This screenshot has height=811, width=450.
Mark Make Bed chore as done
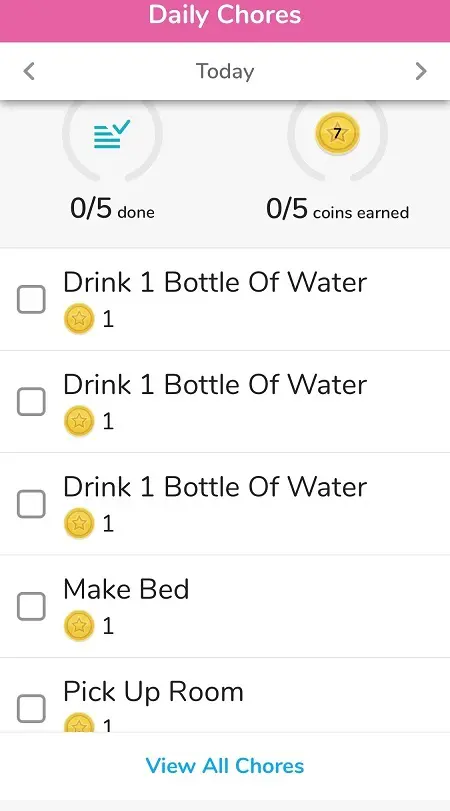pos(31,606)
